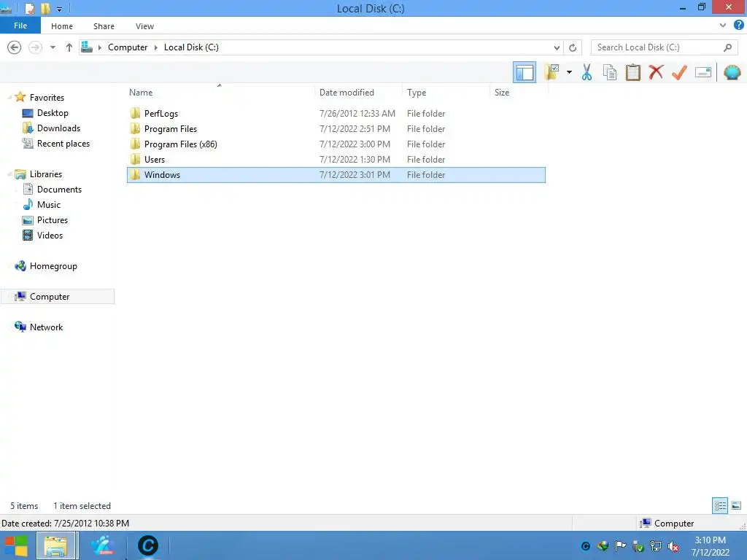The width and height of the screenshot is (747, 560).
Task: Open address bar history dropdown
Action: click(557, 47)
